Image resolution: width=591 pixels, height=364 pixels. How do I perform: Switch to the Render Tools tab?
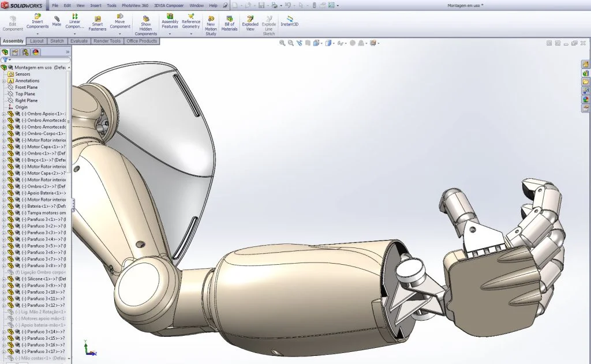[107, 41]
